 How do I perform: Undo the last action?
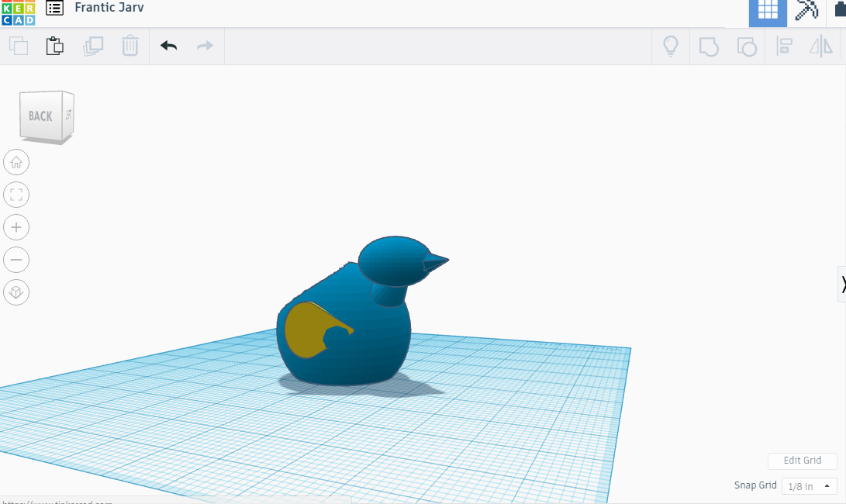pyautogui.click(x=169, y=46)
